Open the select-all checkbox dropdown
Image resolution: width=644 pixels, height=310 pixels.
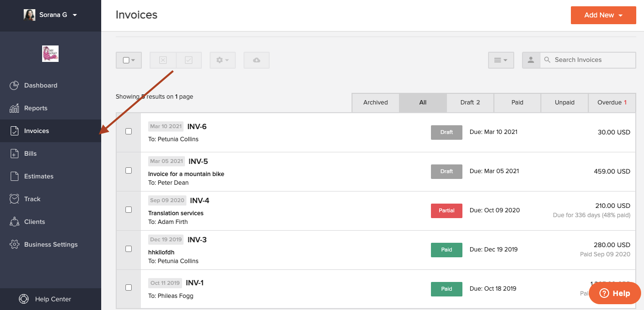[x=129, y=60]
